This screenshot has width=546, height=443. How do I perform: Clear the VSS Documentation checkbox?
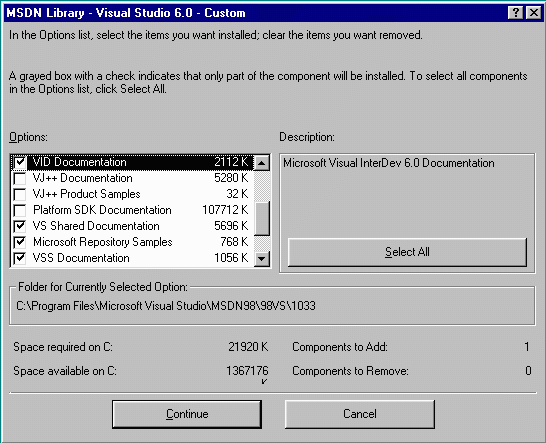point(20,258)
